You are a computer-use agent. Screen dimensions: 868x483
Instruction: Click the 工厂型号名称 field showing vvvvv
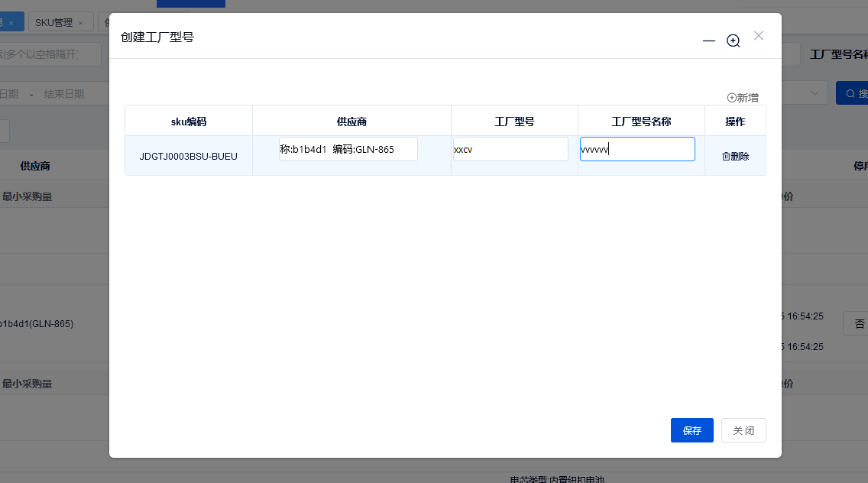636,149
